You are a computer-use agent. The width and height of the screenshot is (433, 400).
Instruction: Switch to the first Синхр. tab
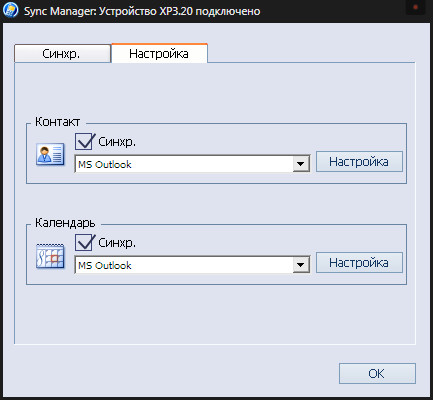tap(62, 54)
